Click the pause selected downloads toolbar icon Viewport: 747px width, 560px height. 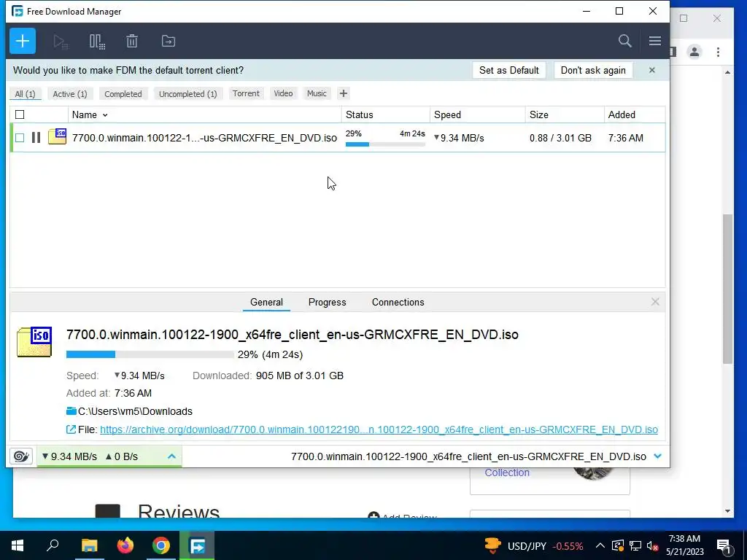[x=97, y=42]
